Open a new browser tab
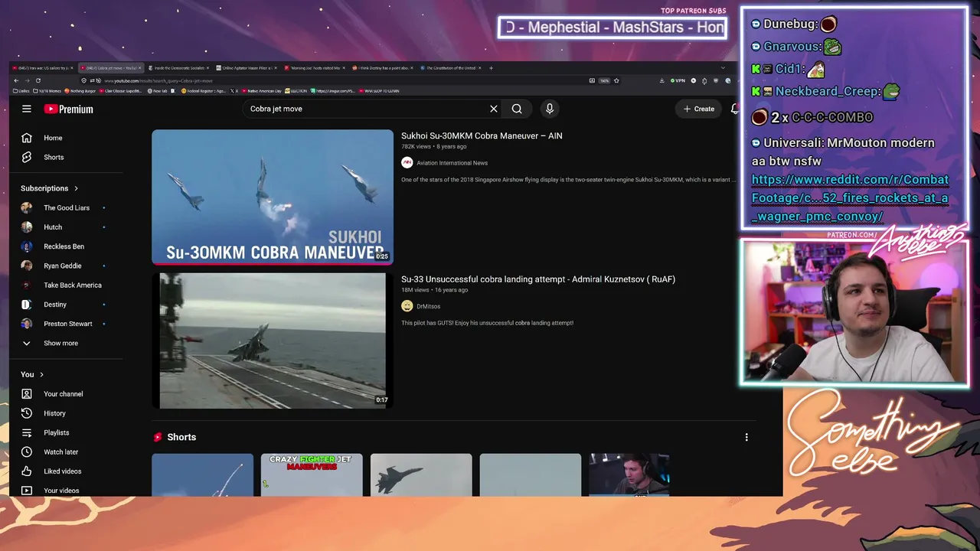The height and width of the screenshot is (551, 980). 491,68
